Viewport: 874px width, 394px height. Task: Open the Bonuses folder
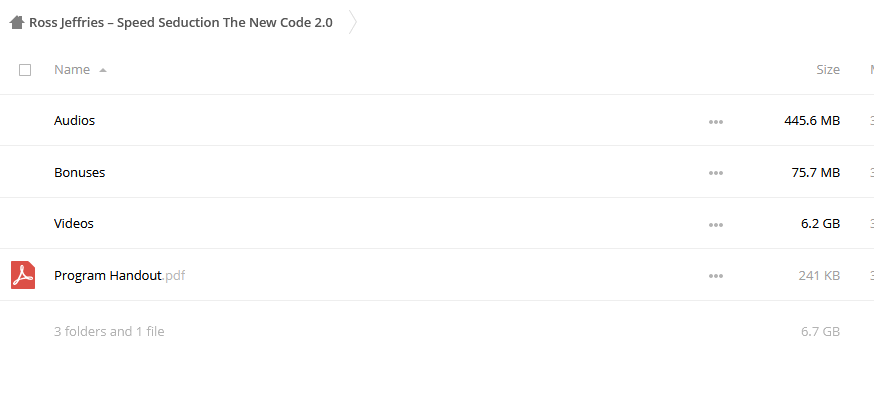pyautogui.click(x=79, y=172)
